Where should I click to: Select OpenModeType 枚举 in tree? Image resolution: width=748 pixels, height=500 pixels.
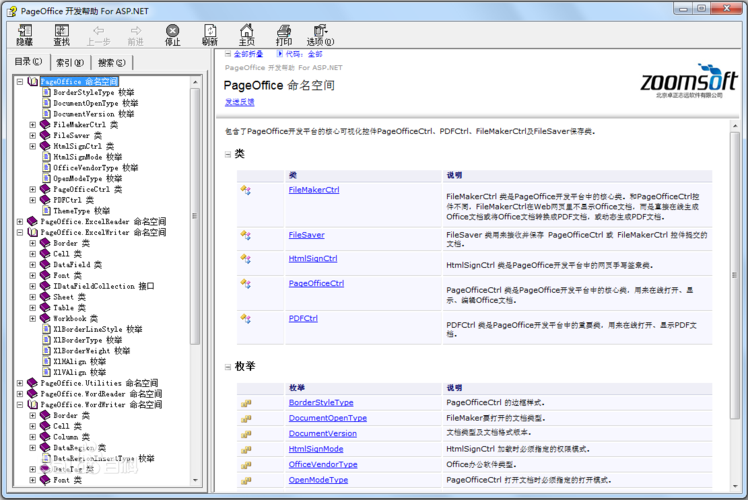(x=87, y=178)
